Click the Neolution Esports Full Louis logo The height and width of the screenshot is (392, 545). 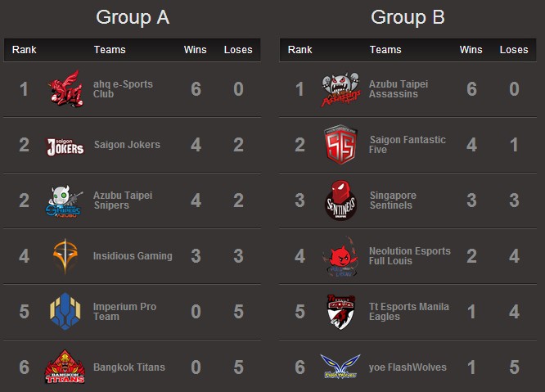[339, 256]
